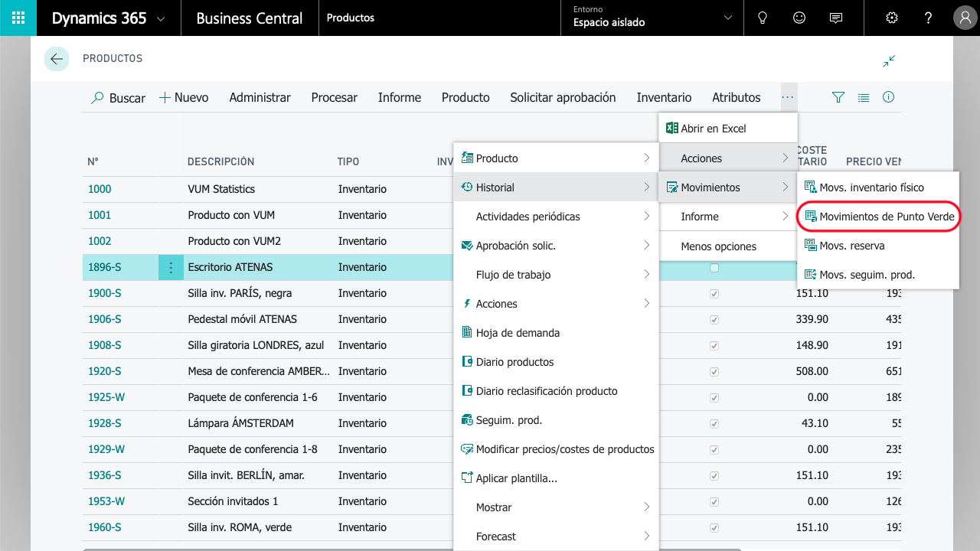Expand the Actividades periódicas submenu
Image resolution: width=980 pixels, height=551 pixels.
pyautogui.click(x=556, y=217)
